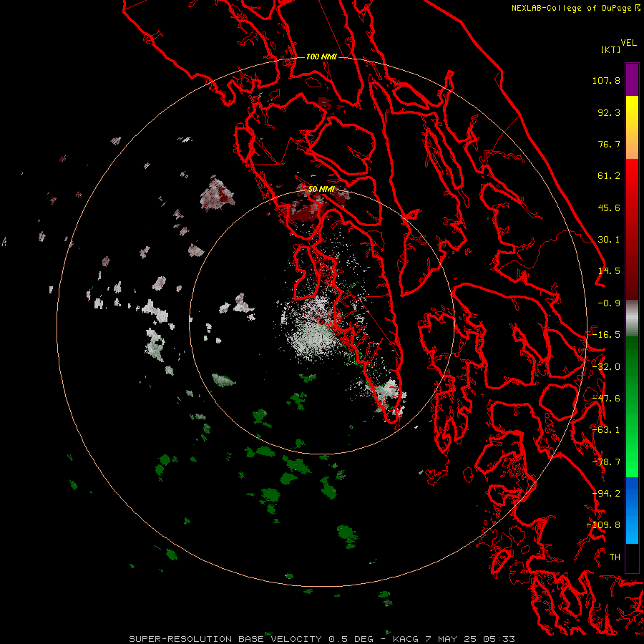Click the -109.8 velocity scale value
The image size is (644, 644).
click(x=603, y=525)
